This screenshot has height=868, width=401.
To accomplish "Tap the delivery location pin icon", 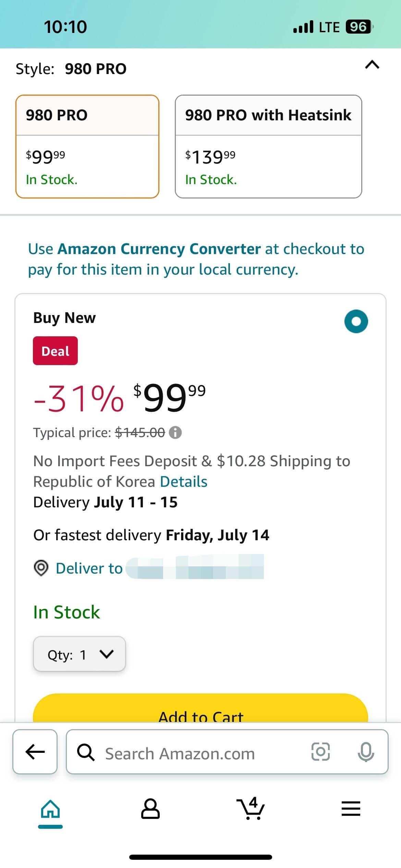I will tap(41, 568).
